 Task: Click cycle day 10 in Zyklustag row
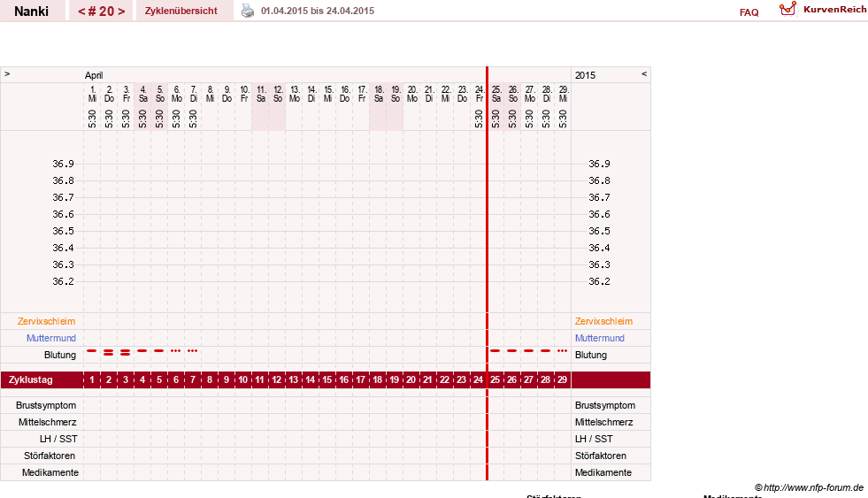coord(243,379)
